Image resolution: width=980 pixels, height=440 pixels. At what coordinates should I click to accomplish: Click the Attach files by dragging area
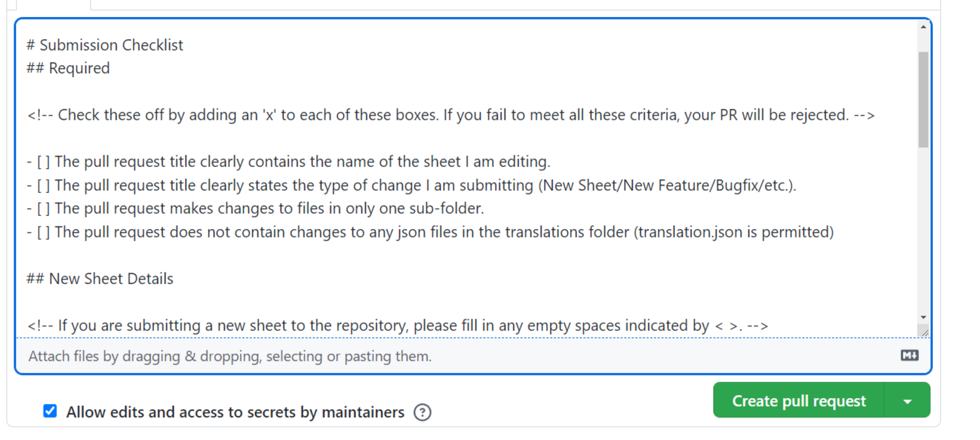pos(230,356)
